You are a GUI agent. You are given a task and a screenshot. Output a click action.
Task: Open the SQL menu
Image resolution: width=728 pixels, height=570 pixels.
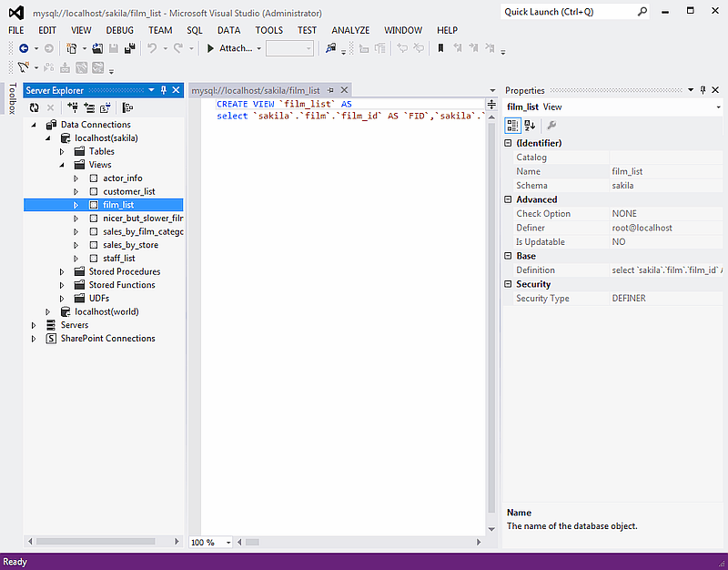pos(195,30)
